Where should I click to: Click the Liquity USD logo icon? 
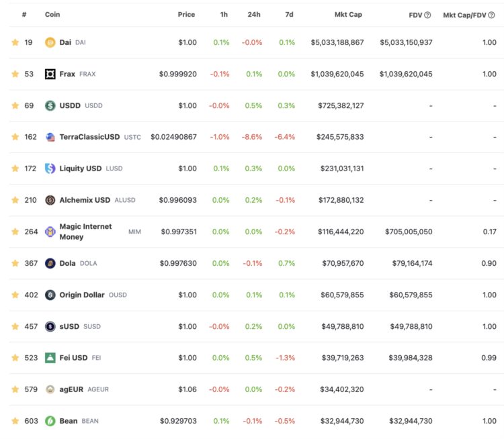(50, 168)
